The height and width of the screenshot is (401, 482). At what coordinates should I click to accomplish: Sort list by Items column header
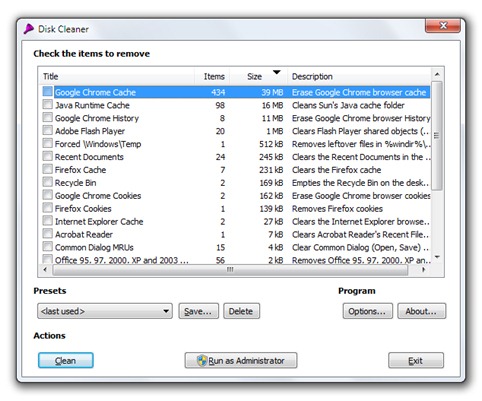pyautogui.click(x=212, y=76)
